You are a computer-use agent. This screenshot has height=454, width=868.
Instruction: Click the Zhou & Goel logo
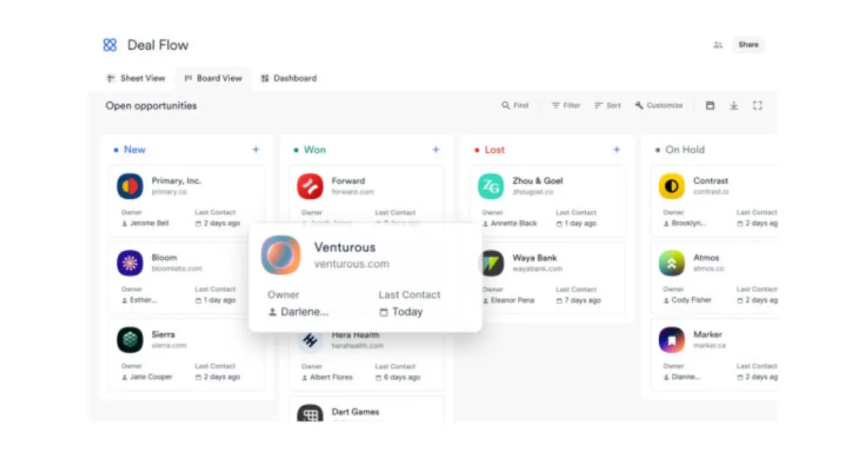[491, 187]
